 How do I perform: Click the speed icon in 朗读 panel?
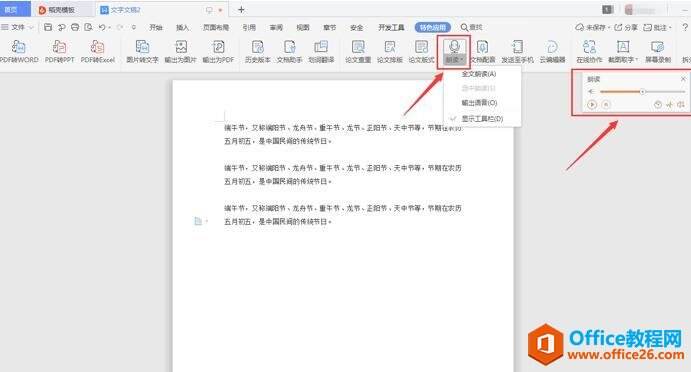pos(658,104)
